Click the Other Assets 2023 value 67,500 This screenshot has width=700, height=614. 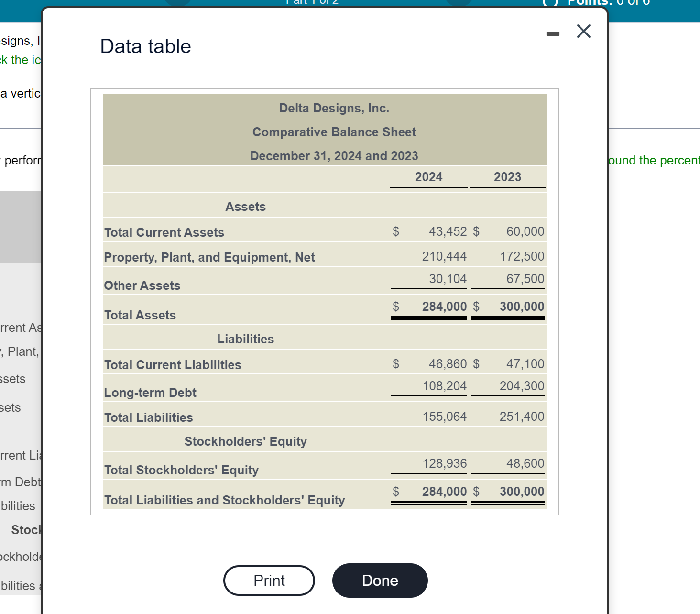click(x=525, y=279)
